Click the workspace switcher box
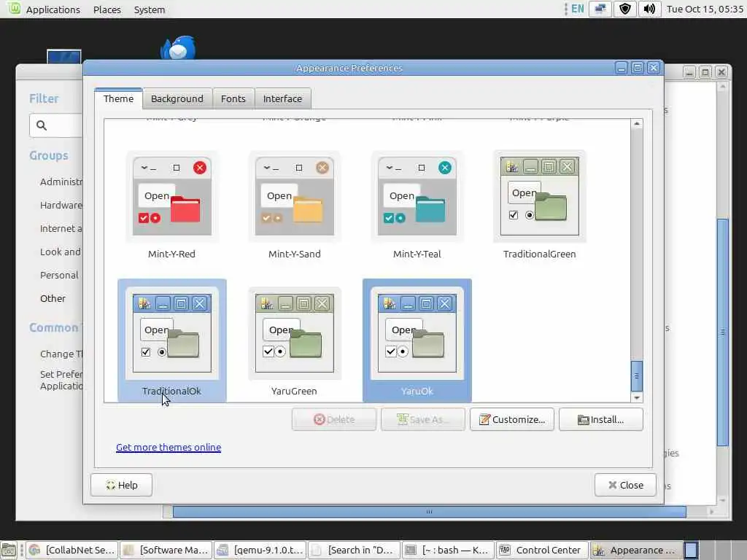 [691, 550]
